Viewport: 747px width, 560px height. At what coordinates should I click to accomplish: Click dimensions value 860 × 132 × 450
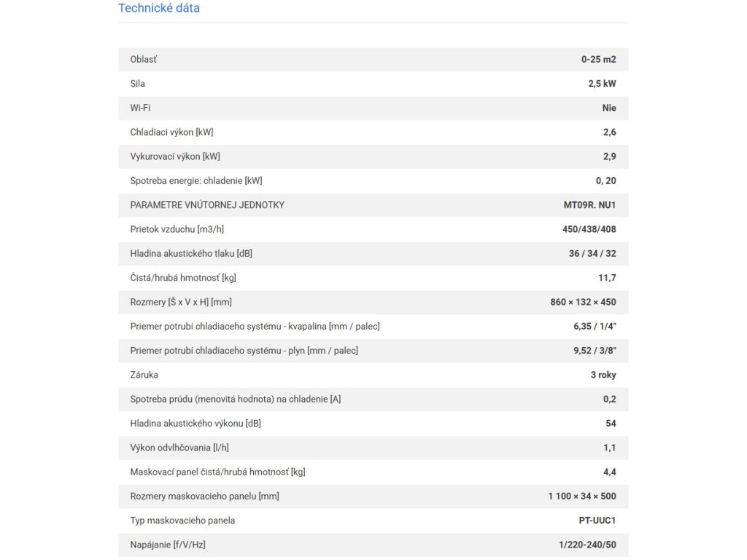(583, 302)
